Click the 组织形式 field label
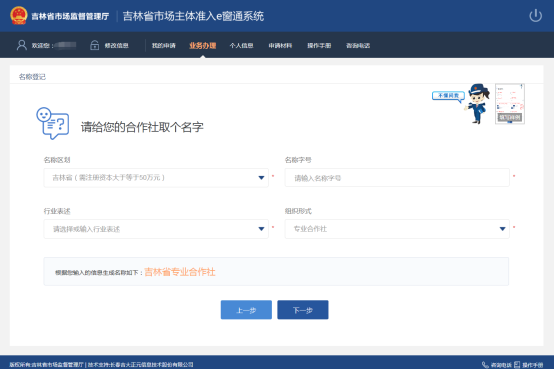This screenshot has height=369, width=554. coord(298,211)
